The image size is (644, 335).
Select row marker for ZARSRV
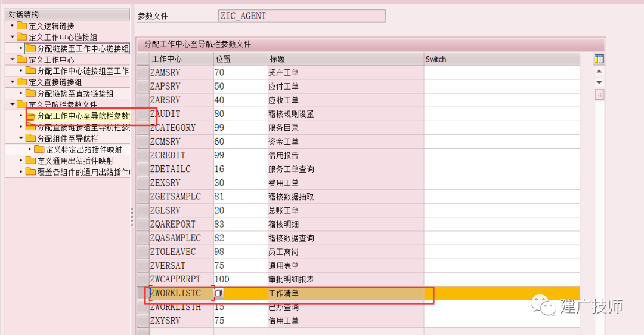[143, 100]
